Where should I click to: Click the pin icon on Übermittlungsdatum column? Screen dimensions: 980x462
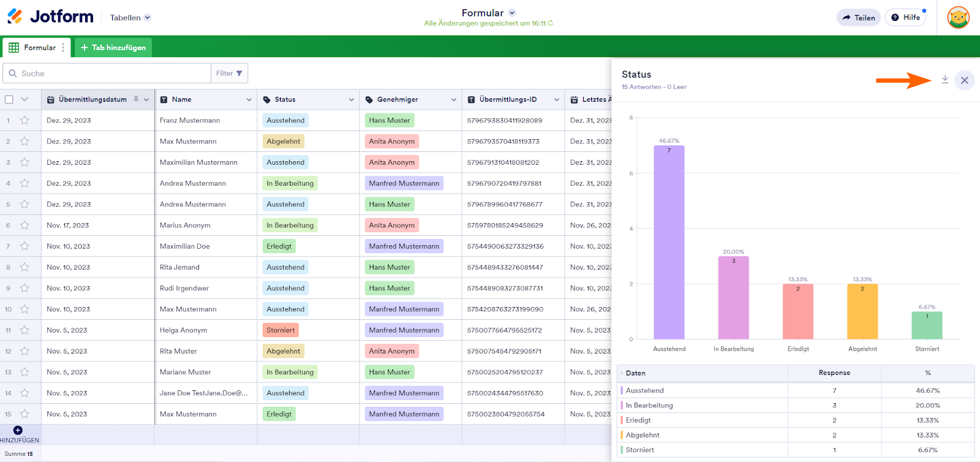(x=136, y=99)
